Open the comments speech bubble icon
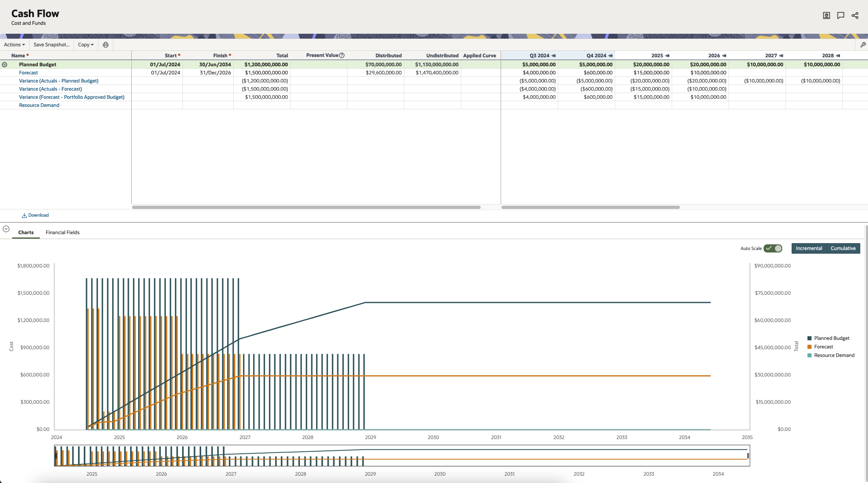 point(841,15)
